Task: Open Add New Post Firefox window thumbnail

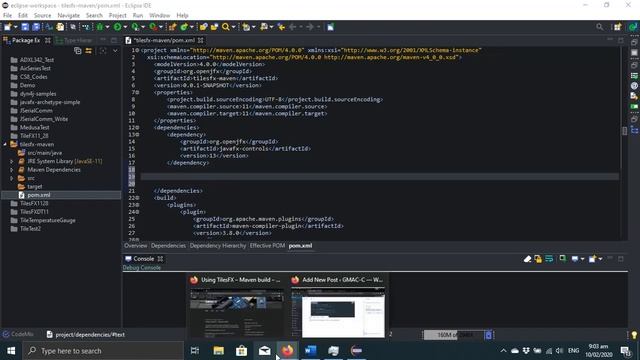Action: click(x=338, y=307)
